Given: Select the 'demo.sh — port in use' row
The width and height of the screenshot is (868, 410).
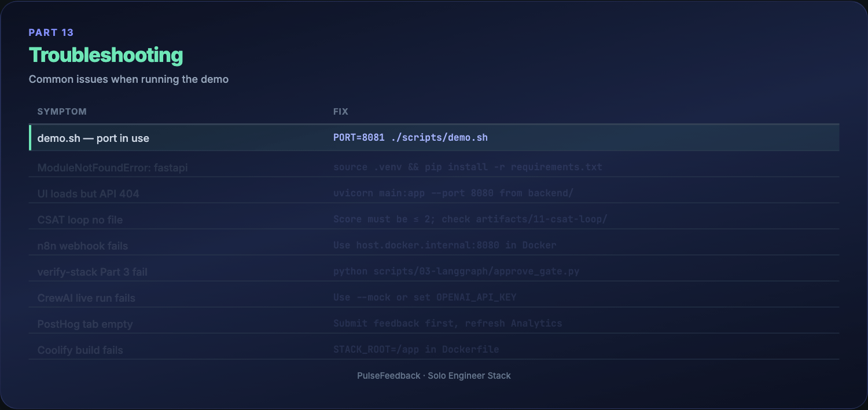Looking at the screenshot, I should pos(434,138).
